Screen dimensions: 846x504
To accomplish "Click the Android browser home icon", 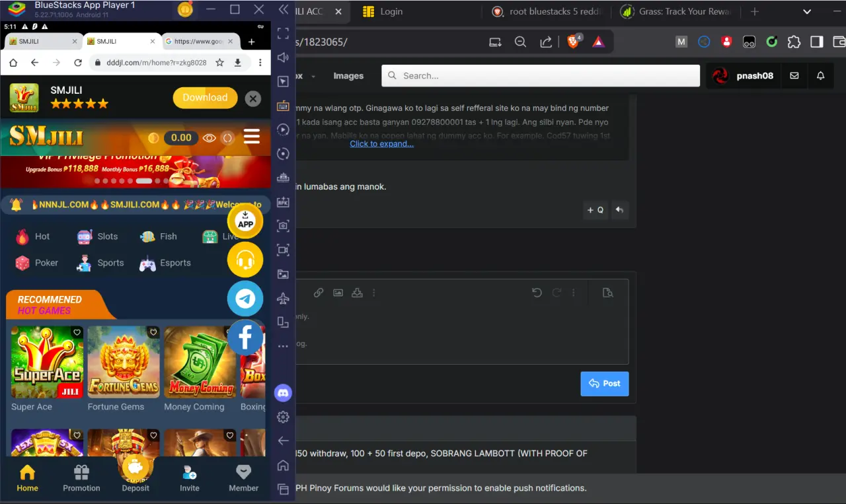I will pyautogui.click(x=13, y=63).
